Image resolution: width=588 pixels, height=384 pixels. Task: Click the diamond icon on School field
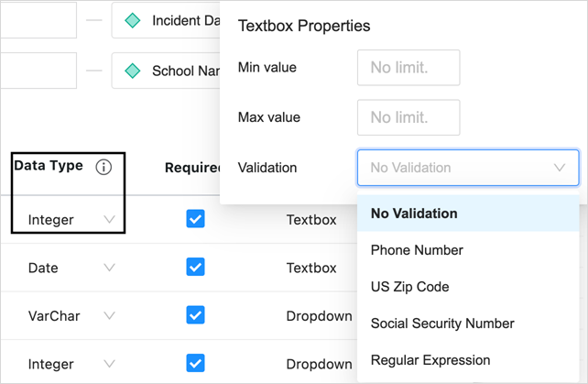click(133, 71)
